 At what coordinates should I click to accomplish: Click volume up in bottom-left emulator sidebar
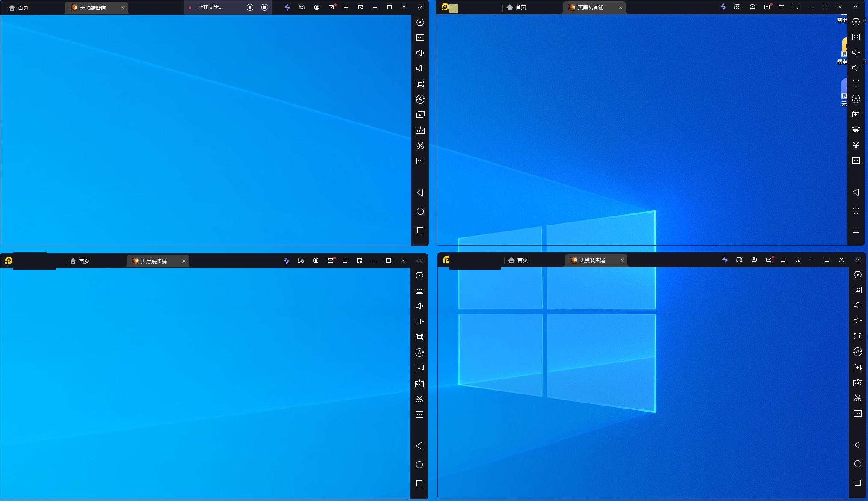point(419,306)
